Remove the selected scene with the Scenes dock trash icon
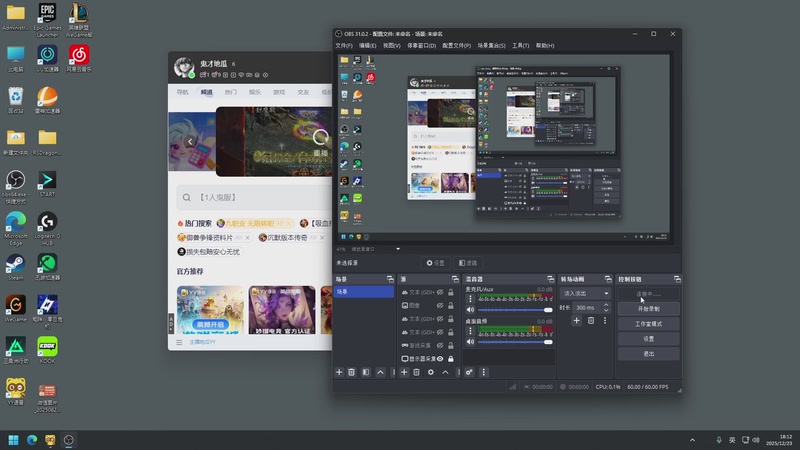The image size is (800, 450). coord(352,372)
